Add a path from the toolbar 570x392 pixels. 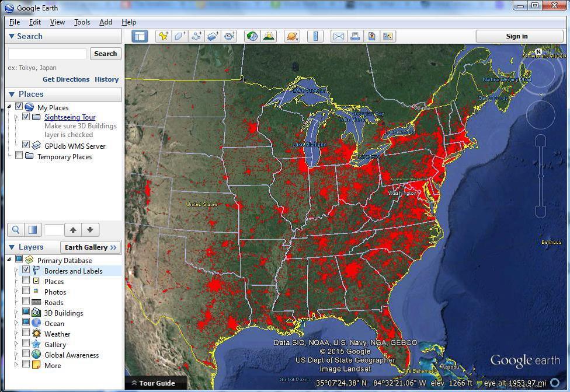click(x=197, y=36)
